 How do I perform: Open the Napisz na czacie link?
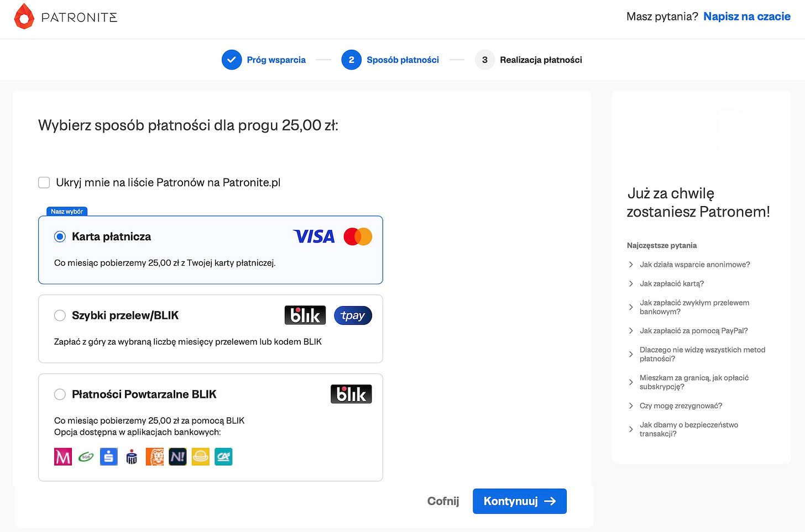point(747,17)
